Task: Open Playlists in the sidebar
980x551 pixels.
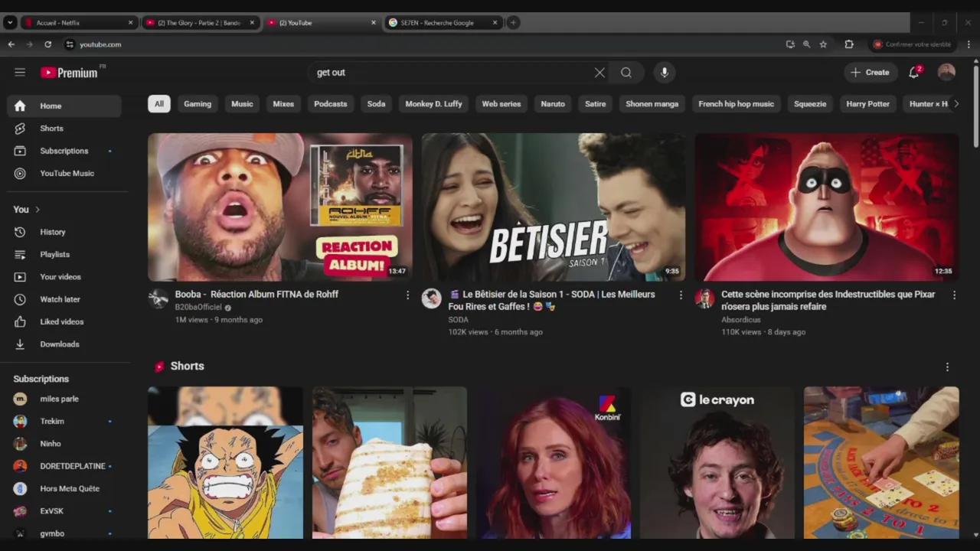Action: [x=64, y=254]
